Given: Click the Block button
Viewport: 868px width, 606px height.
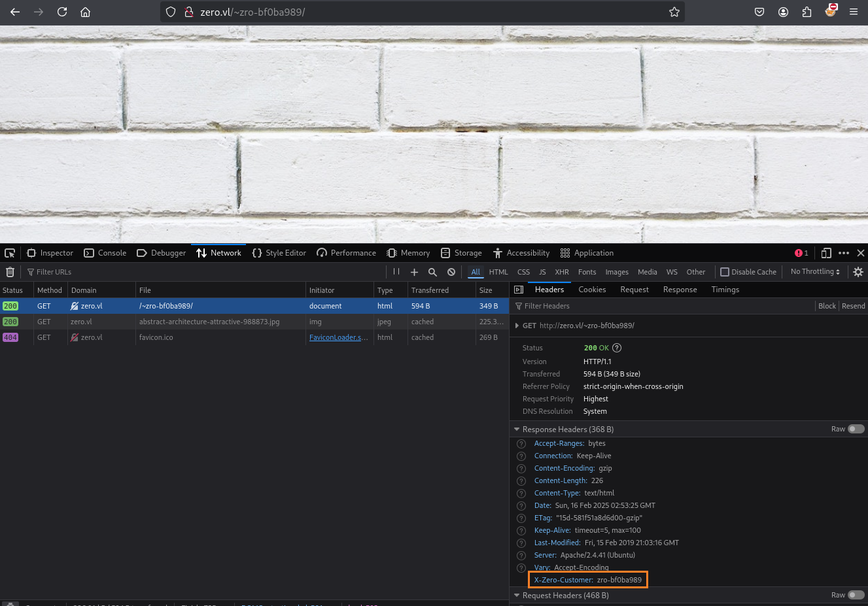Looking at the screenshot, I should (827, 306).
